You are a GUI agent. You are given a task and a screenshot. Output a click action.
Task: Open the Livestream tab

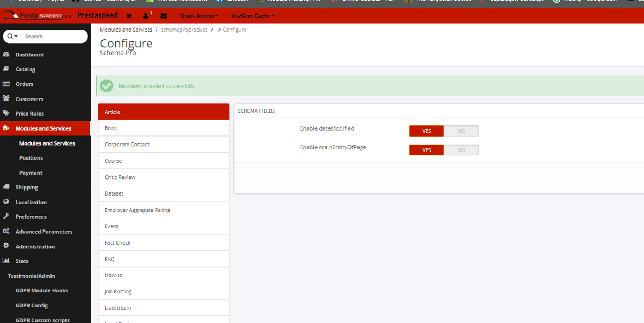(164, 308)
